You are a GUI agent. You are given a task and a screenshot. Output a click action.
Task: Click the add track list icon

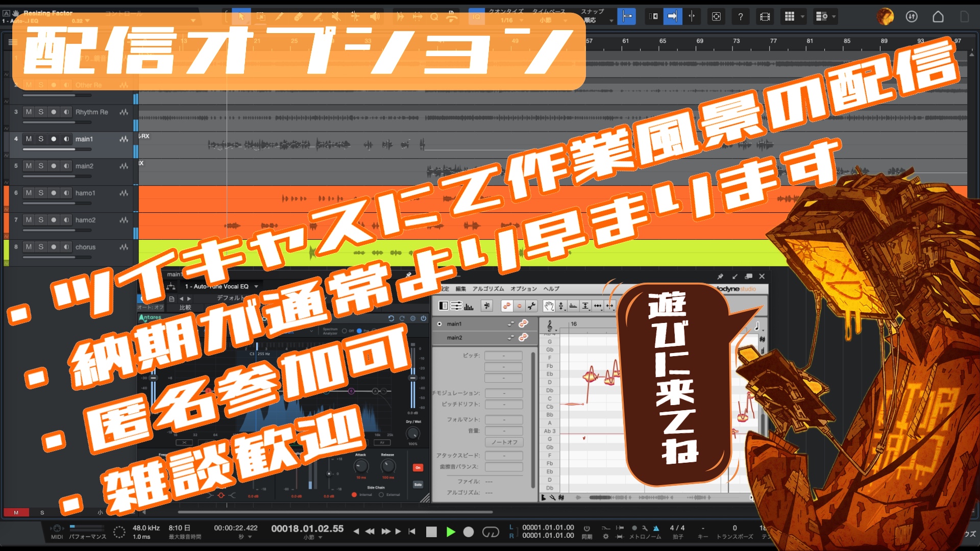[x=821, y=16]
